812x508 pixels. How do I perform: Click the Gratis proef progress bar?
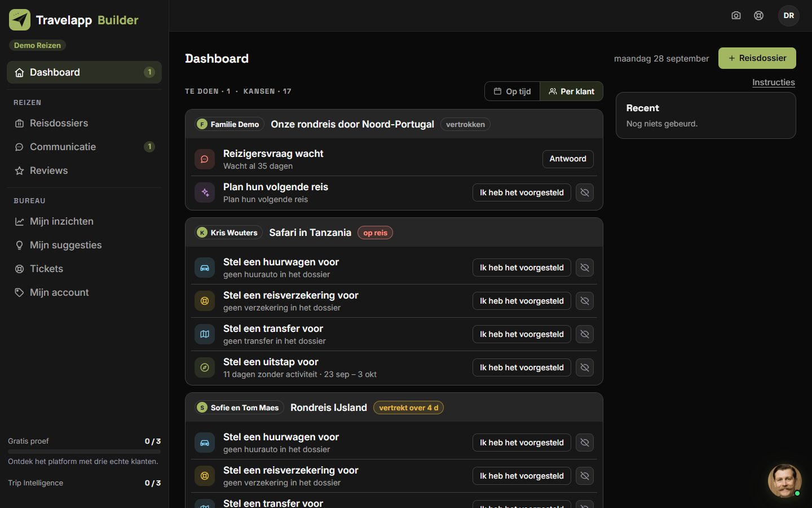84,452
